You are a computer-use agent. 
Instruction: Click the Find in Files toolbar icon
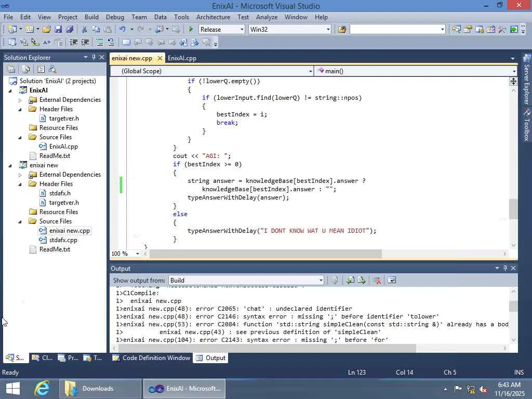click(342, 30)
